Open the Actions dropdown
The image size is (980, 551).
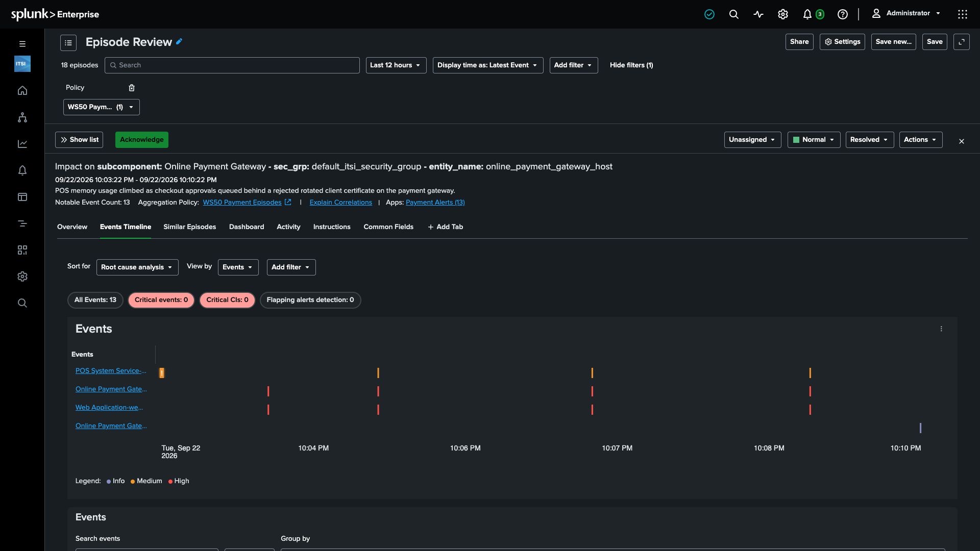[x=921, y=140]
